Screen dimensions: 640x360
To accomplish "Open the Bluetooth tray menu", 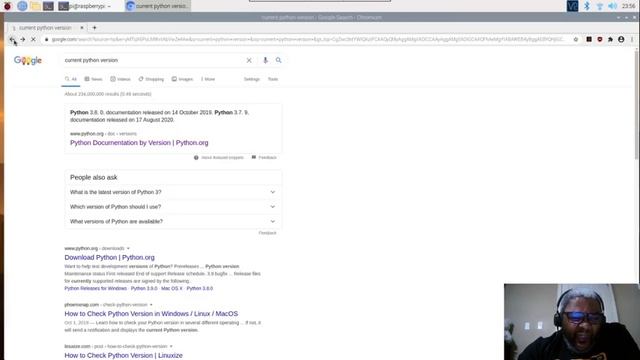I will pyautogui.click(x=587, y=6).
